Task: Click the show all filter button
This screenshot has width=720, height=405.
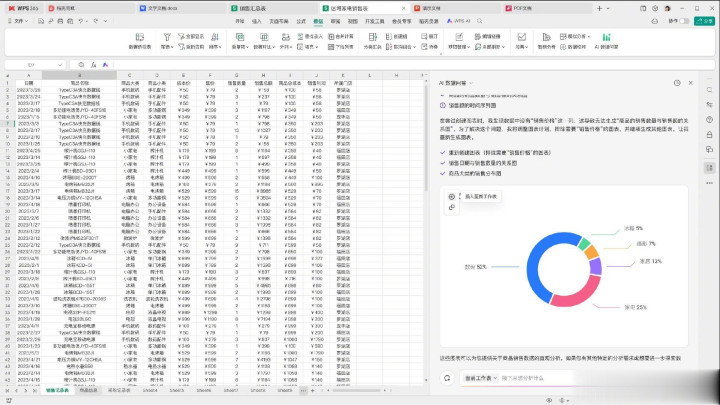Action: coord(191,36)
